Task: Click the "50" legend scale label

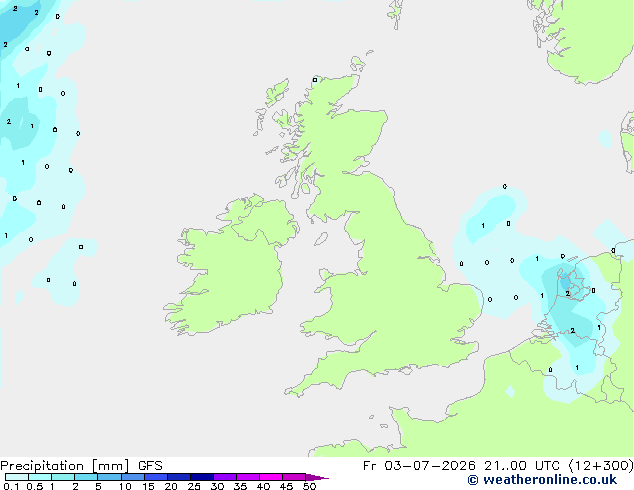Action: click(309, 486)
